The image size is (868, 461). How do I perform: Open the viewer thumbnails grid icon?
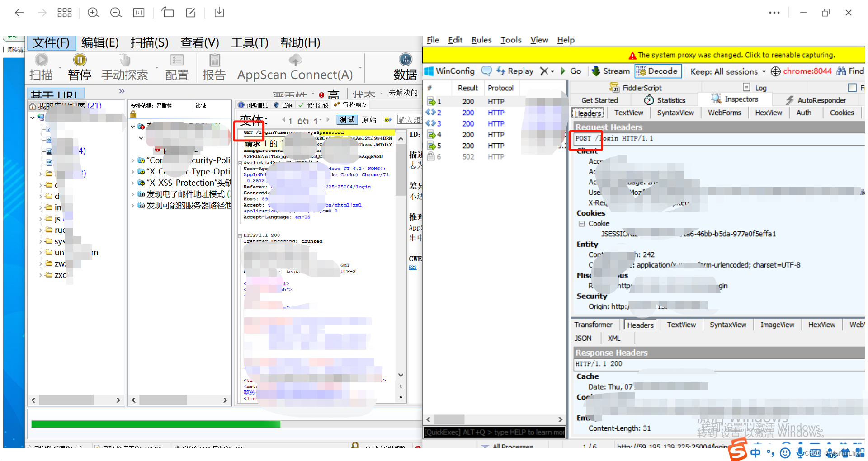[x=65, y=13]
